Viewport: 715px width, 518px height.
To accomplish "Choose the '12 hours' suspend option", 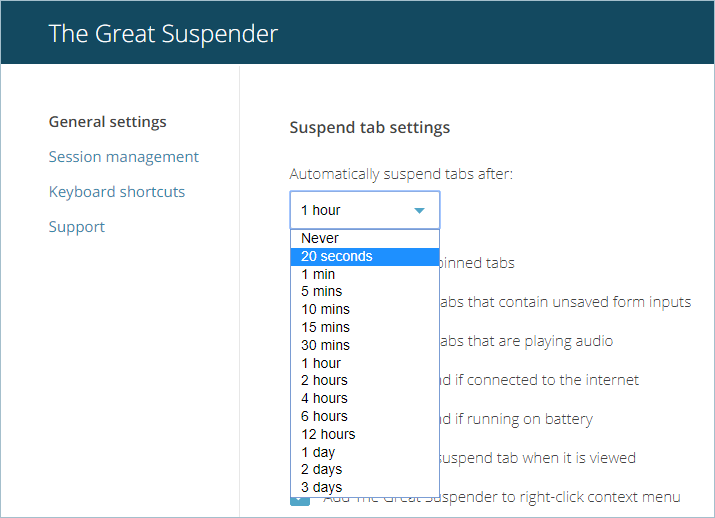I will pos(328,434).
